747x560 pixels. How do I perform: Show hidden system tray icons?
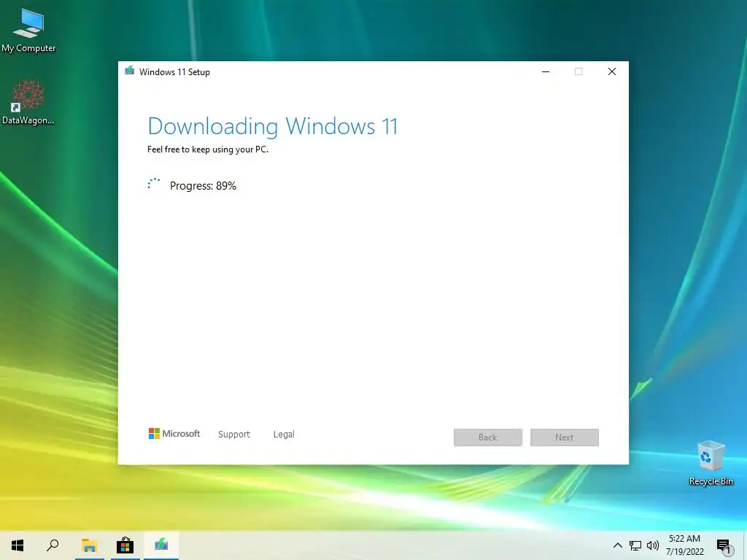(617, 545)
